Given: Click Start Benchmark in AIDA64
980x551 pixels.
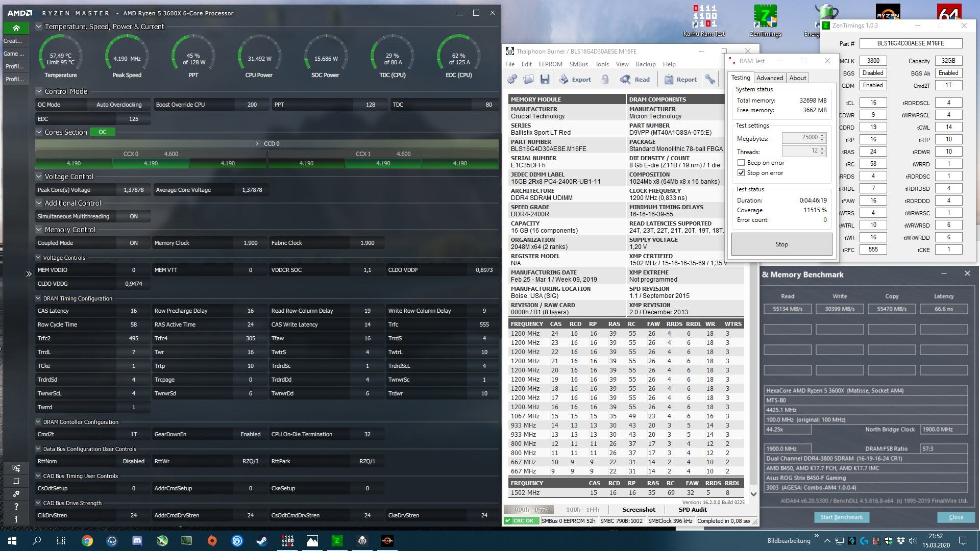Looking at the screenshot, I should coord(841,517).
